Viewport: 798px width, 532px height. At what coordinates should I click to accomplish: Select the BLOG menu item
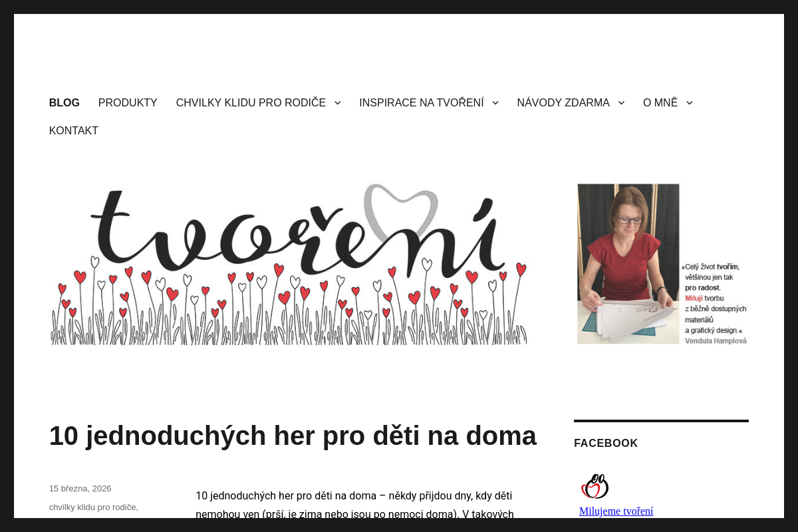point(64,102)
